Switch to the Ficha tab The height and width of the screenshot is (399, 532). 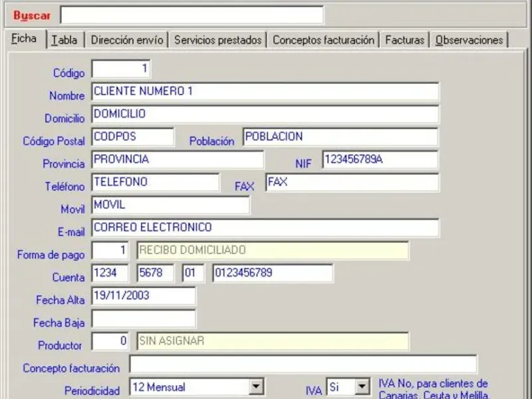pos(25,39)
